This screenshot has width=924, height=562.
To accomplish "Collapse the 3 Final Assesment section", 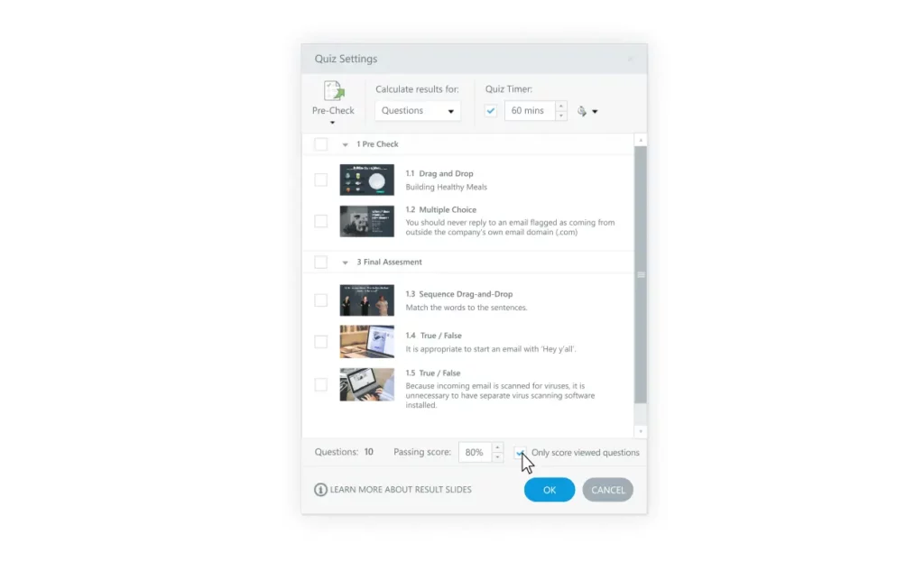I will (x=346, y=263).
